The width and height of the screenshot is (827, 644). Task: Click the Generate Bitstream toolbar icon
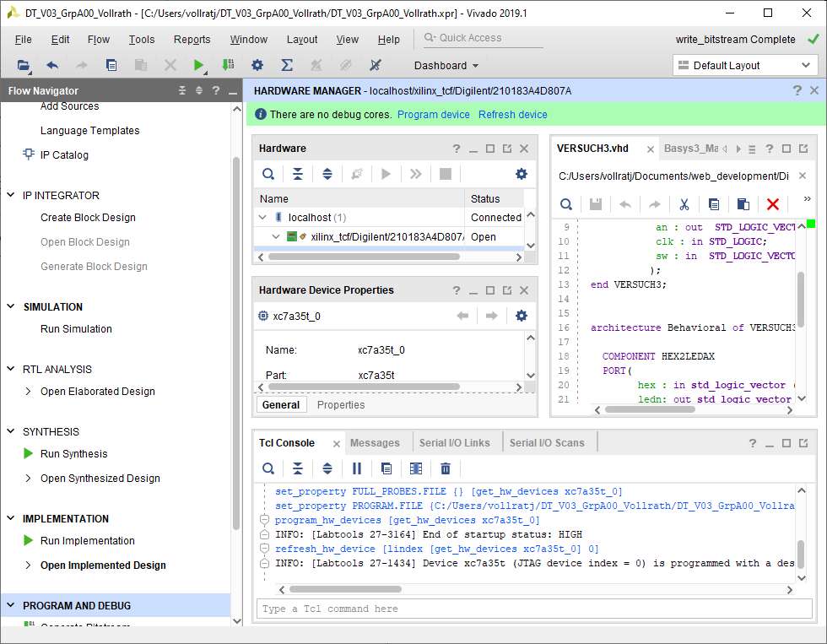click(x=228, y=65)
